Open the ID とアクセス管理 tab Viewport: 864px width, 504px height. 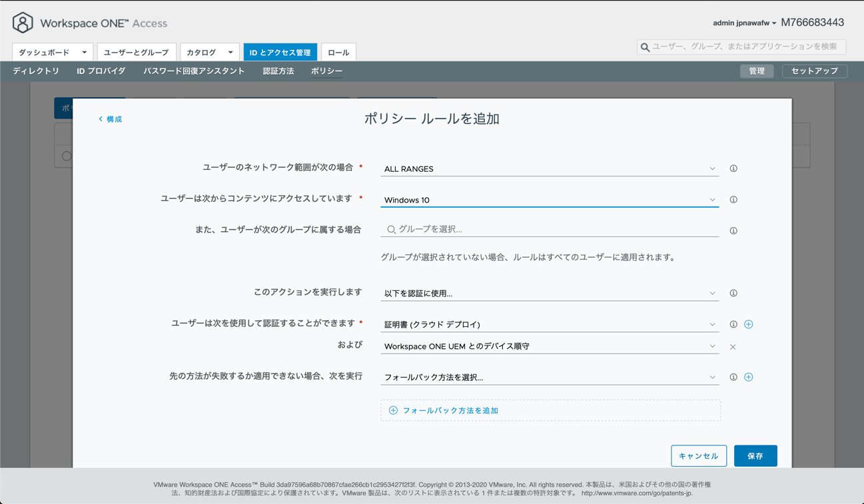coord(280,53)
